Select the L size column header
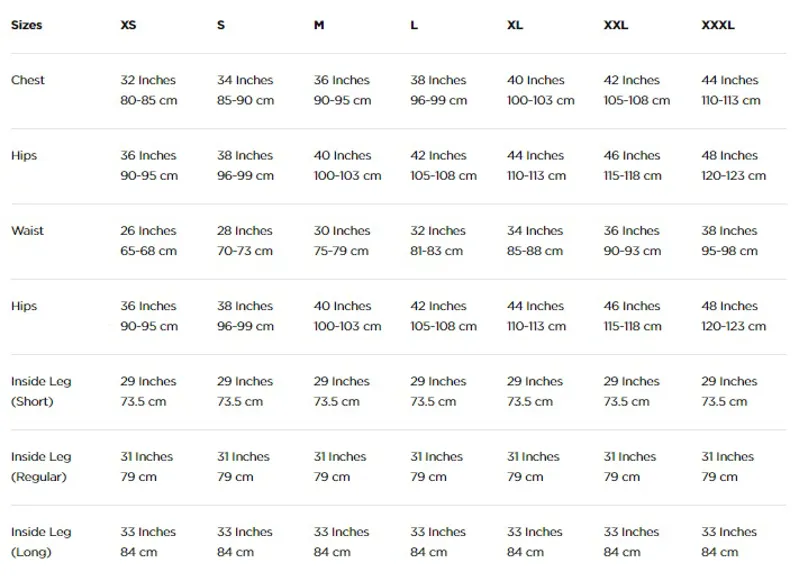The width and height of the screenshot is (800, 581). pos(414,25)
